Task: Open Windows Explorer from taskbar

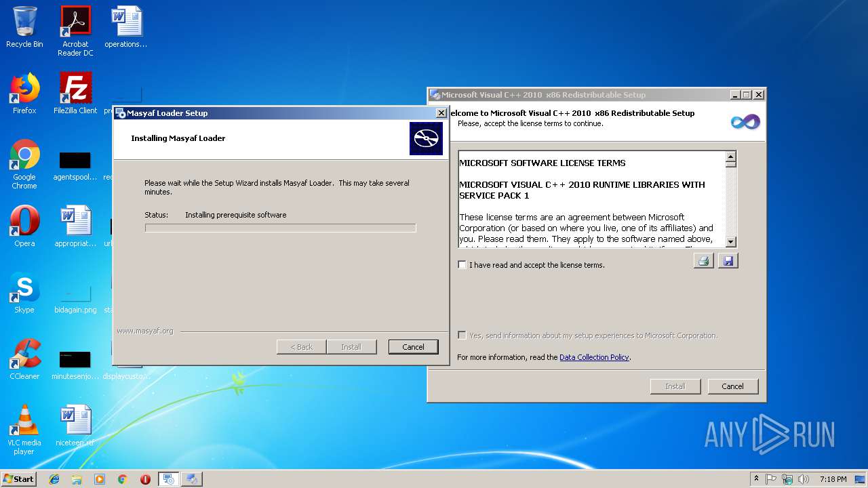Action: click(x=77, y=479)
